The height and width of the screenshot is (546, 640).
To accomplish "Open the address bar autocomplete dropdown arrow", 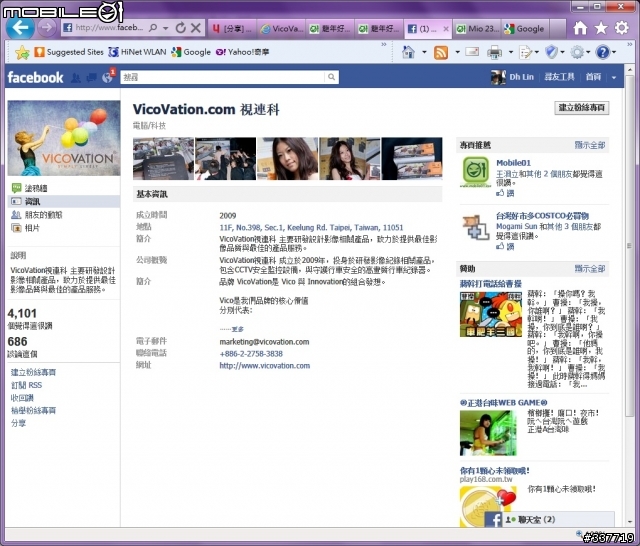I will coord(165,28).
